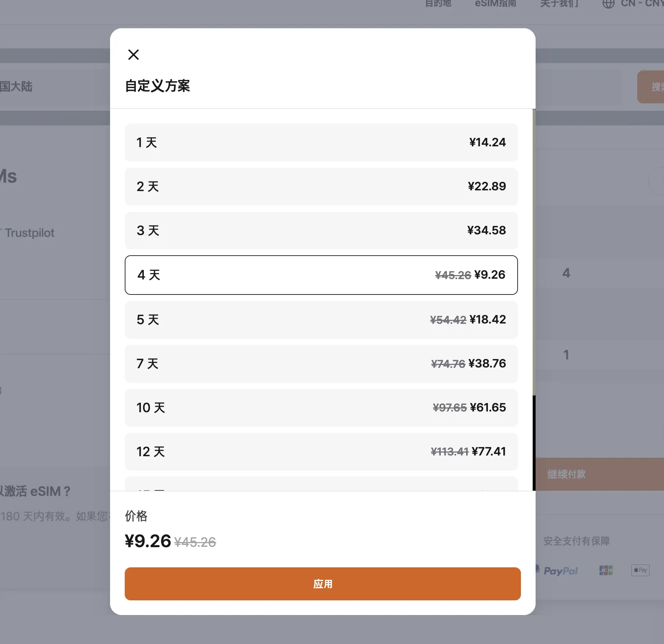Open the CN - CNY currency selector

tap(642, 4)
